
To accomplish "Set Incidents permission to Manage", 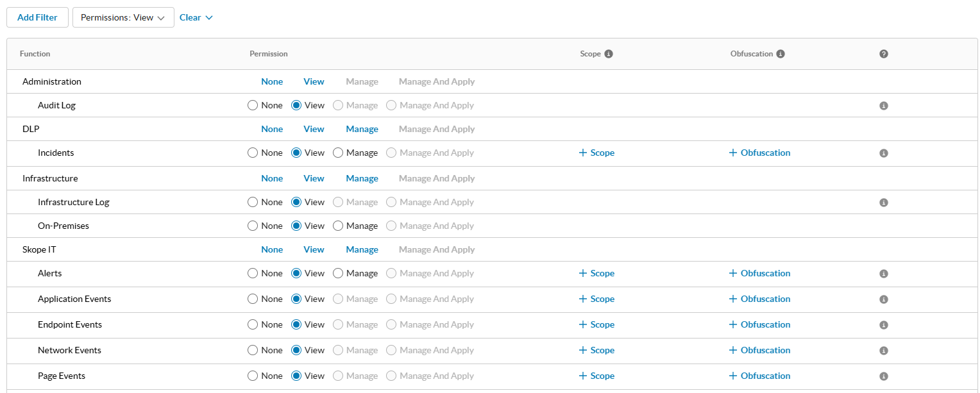I will click(x=338, y=153).
